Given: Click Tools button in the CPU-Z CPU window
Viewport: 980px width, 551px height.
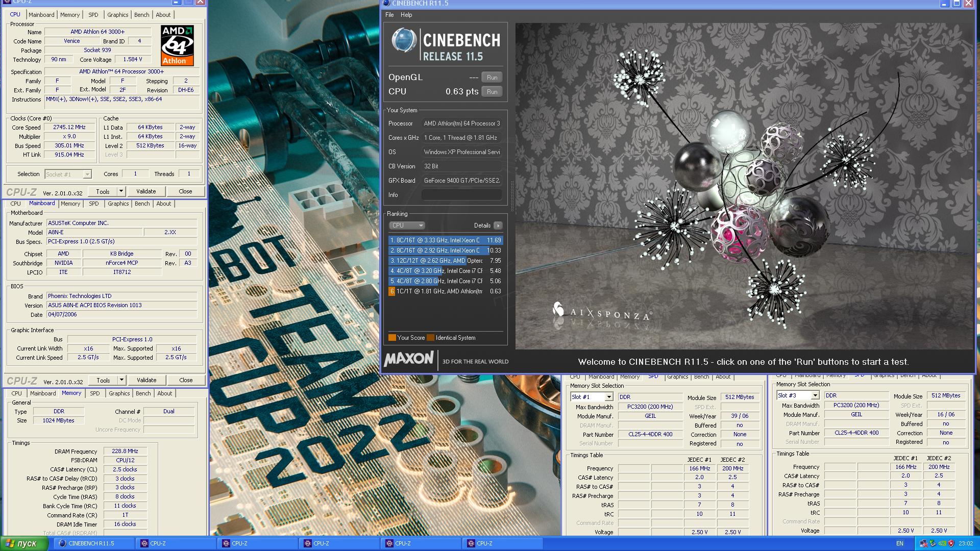Looking at the screenshot, I should coord(103,191).
